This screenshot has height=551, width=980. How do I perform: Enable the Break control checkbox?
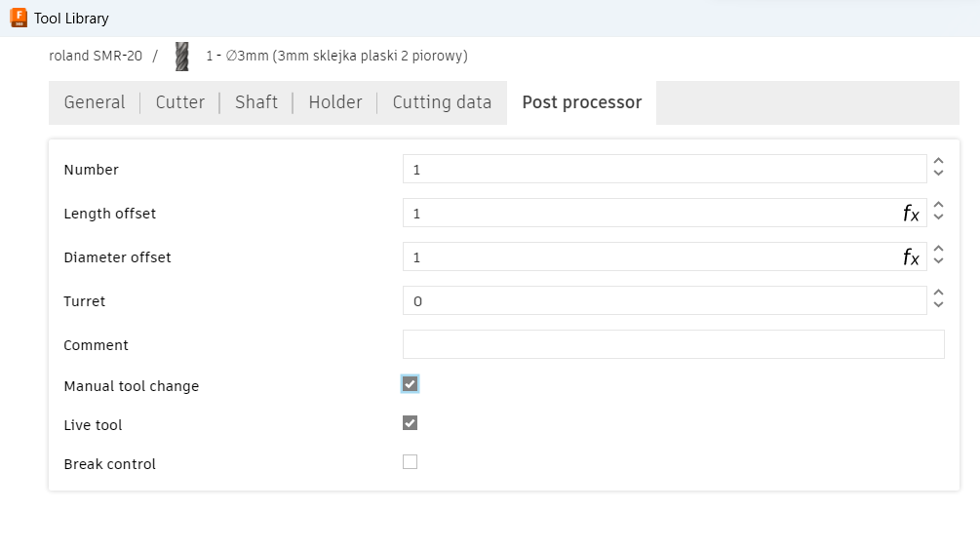410,462
